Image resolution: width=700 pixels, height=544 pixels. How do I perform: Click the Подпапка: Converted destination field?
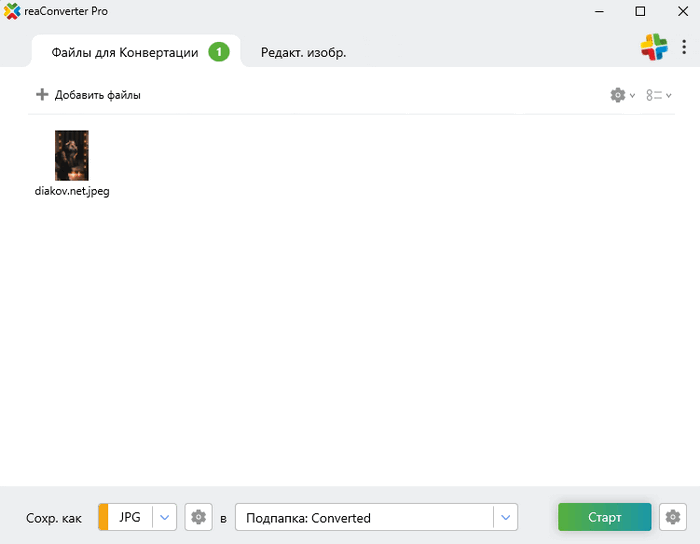(376, 517)
